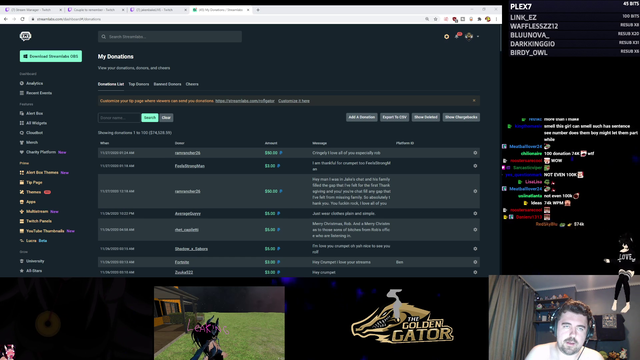Toggle the Show Deleted button
This screenshot has width=640, height=360.
[426, 117]
